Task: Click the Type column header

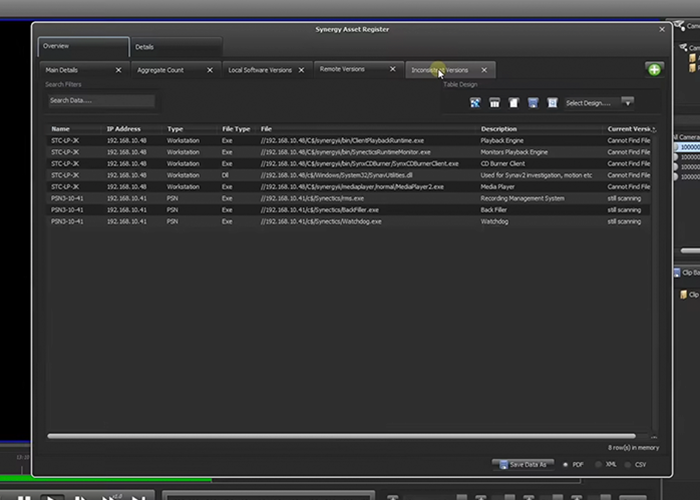Action: [175, 129]
